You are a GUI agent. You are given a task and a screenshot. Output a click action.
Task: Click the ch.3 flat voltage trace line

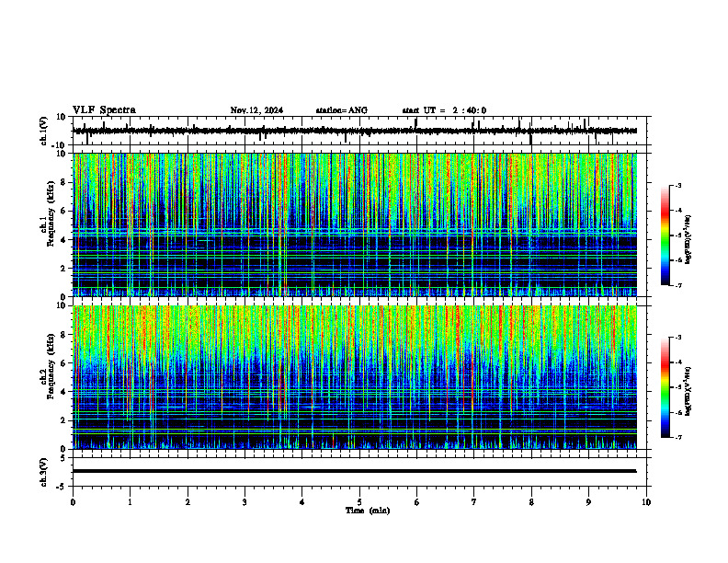355,471
